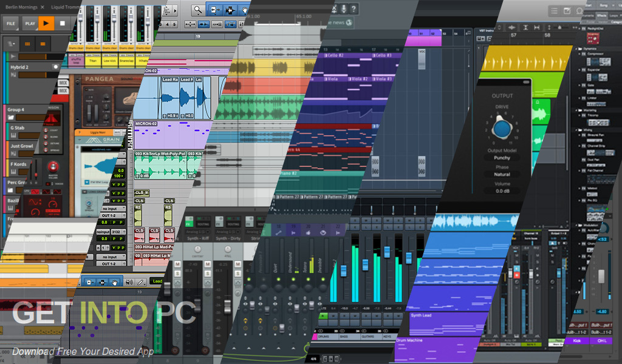Click the hand tool in lower Pro Tools toolbar

coord(114,282)
